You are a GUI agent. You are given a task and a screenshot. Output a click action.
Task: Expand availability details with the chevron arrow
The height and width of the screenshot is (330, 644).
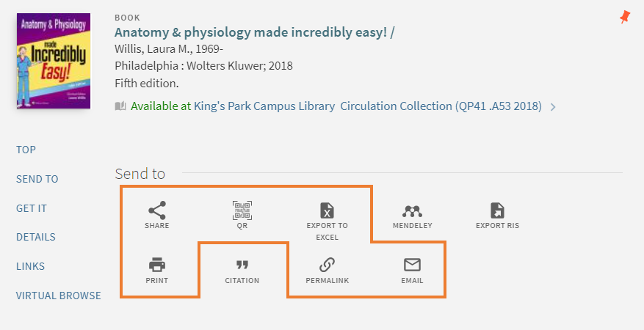pos(553,107)
